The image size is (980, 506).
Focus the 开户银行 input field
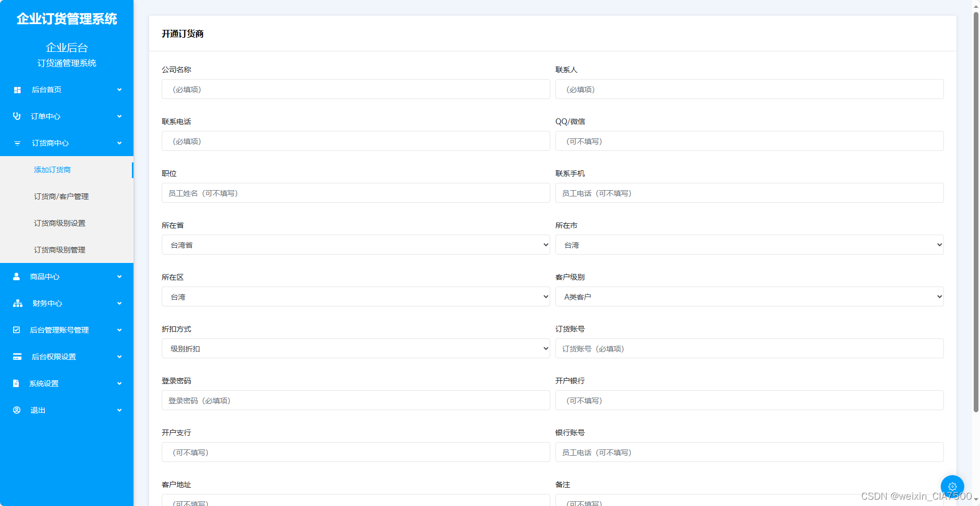pos(750,400)
